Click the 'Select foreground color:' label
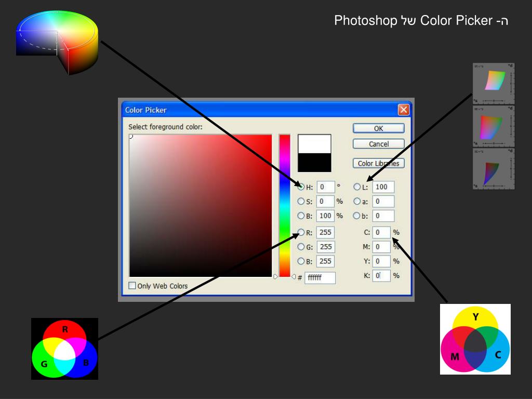The image size is (532, 399). 165,127
